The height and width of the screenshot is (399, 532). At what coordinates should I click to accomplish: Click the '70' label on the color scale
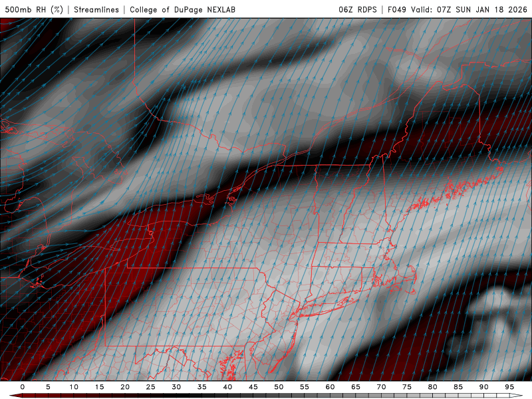click(x=381, y=387)
